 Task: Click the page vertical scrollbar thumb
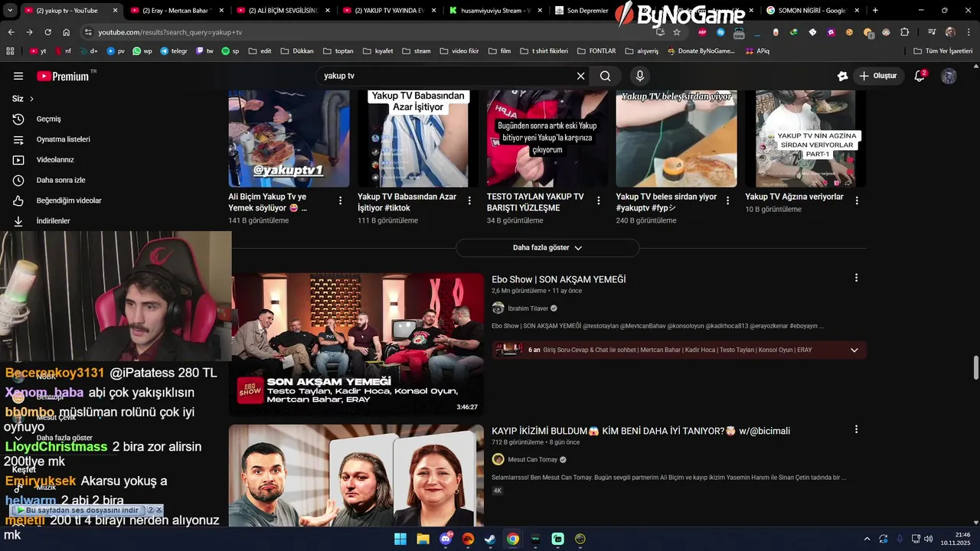tap(975, 367)
